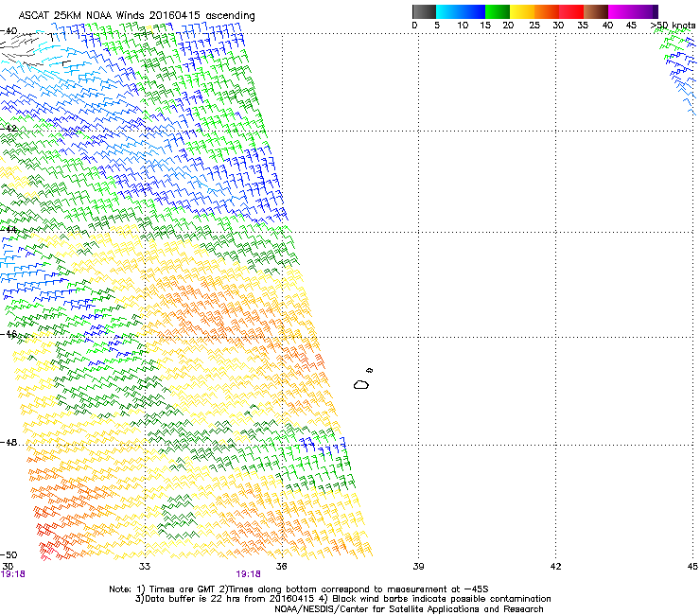Click the title 'ASCAT 25KM NOAA Winds 20160415 ascending'
Screen dimensions: 700x615
pos(136,16)
